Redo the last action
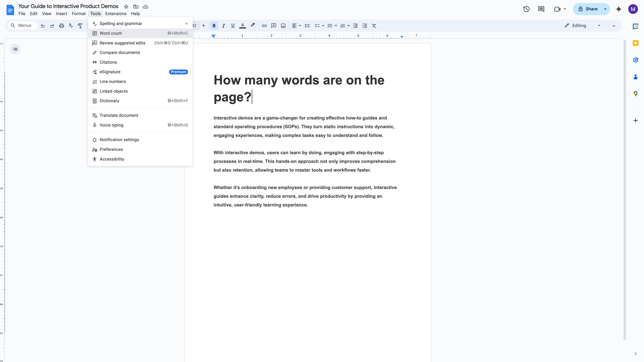644x362 pixels. point(52,26)
